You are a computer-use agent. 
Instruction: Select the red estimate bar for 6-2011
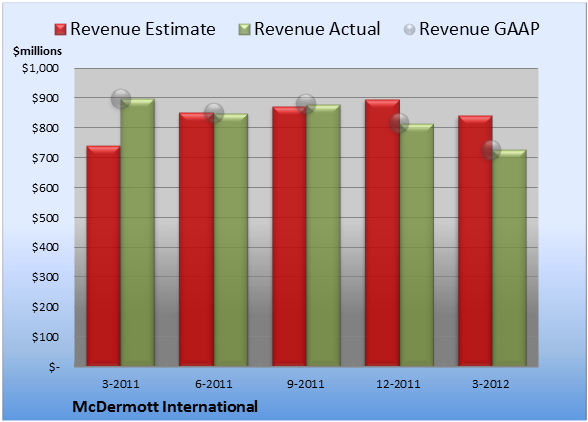(x=196, y=239)
